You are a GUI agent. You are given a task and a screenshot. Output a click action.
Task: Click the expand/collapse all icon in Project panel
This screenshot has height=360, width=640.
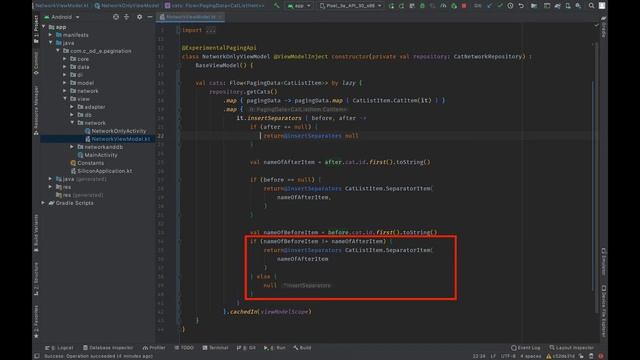coord(127,17)
